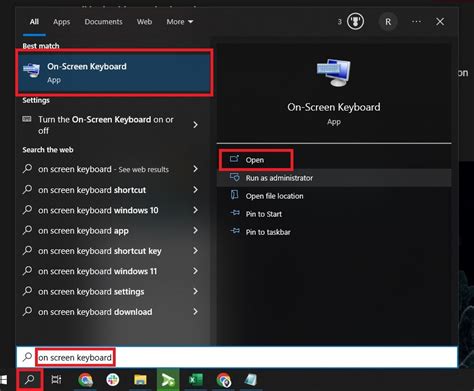This screenshot has width=474, height=391.
Task: Click Open for On-Screen Keyboard
Action: (x=256, y=160)
